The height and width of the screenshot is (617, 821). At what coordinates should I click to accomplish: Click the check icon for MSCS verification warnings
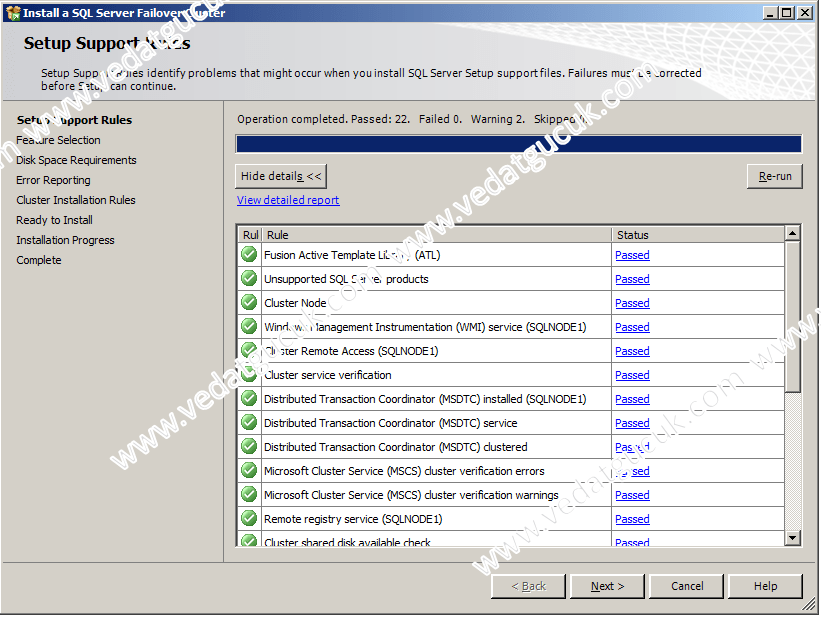coord(249,495)
